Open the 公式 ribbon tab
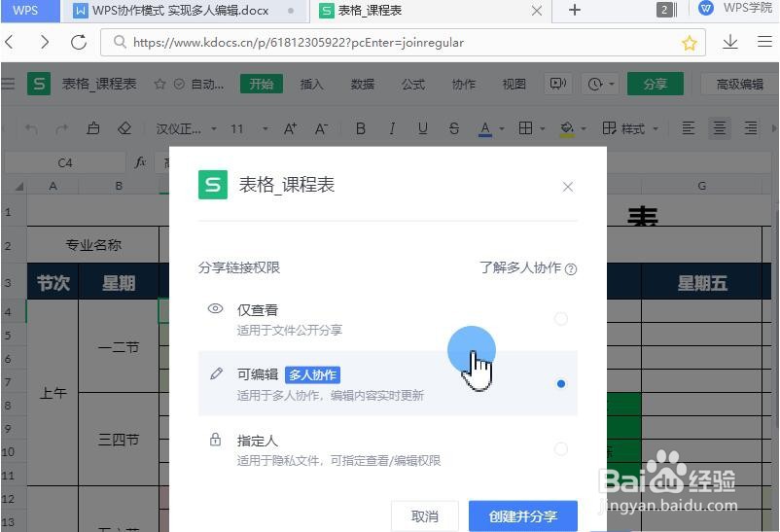 413,84
